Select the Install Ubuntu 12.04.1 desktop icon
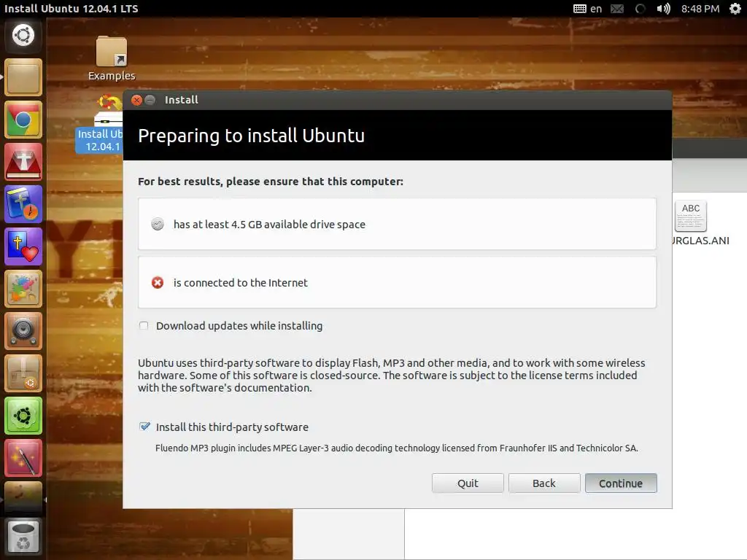Viewport: 747px width, 560px height. (x=100, y=124)
